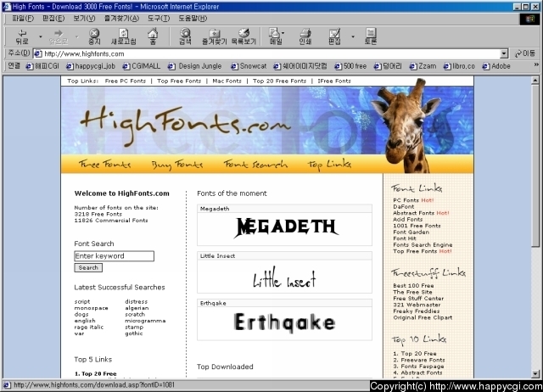Expand the address bar dropdown arrow
Image resolution: width=543 pixels, height=392 pixels.
tap(504, 53)
